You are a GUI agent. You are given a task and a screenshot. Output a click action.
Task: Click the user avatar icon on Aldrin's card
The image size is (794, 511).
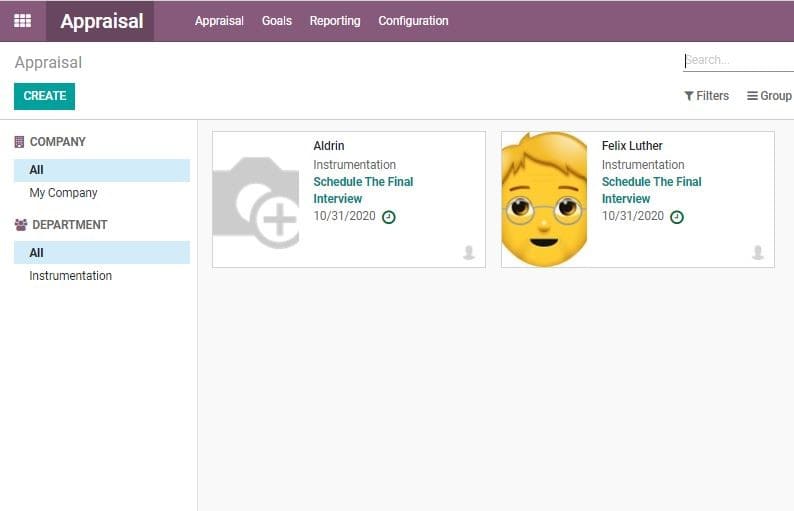click(x=469, y=252)
